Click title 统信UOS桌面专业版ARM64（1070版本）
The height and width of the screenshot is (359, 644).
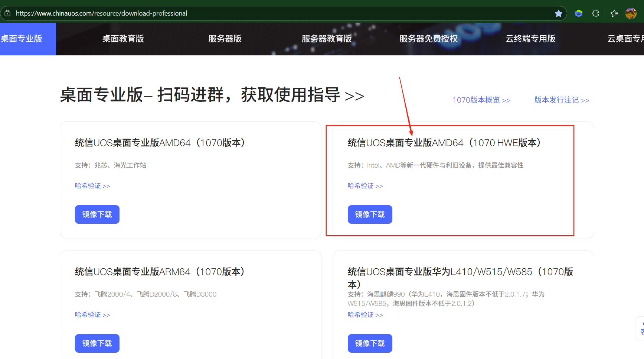(x=160, y=272)
